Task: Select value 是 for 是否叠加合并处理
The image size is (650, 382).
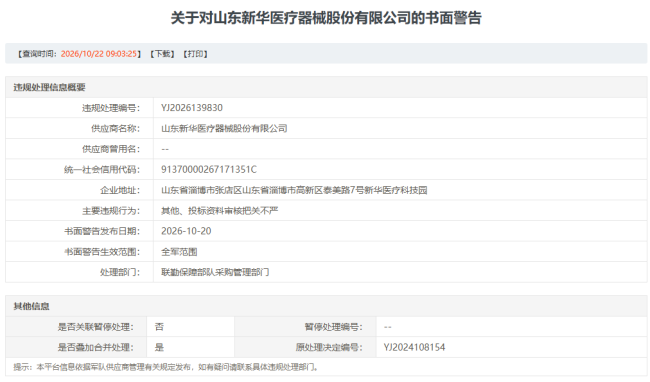Action: click(x=159, y=347)
